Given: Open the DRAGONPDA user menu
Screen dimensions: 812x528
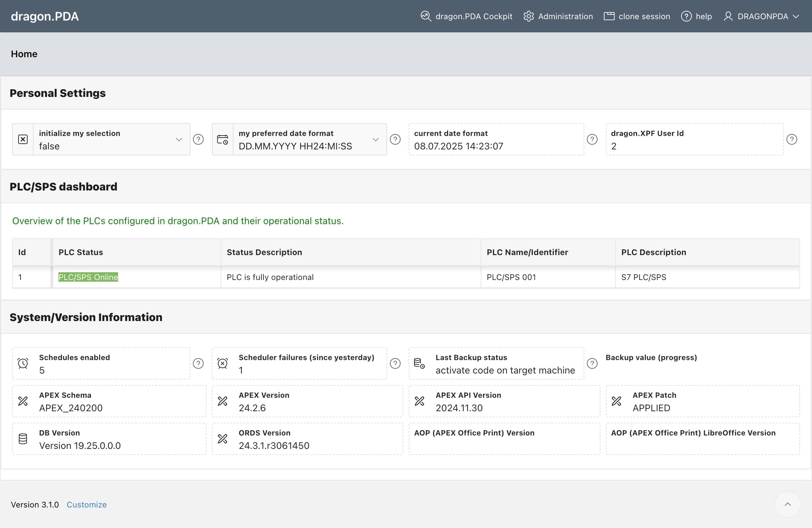Looking at the screenshot, I should pyautogui.click(x=762, y=16).
